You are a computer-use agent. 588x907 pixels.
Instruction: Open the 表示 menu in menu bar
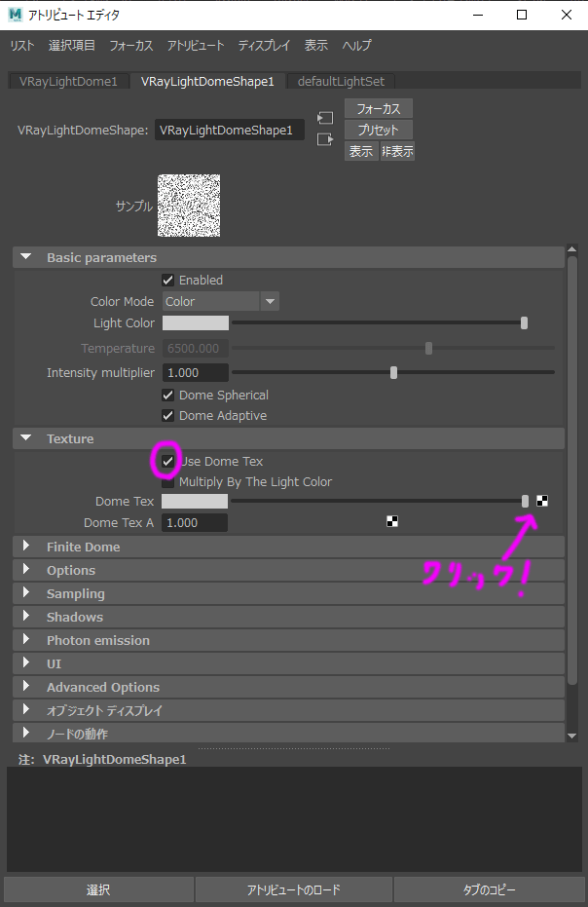coord(316,45)
